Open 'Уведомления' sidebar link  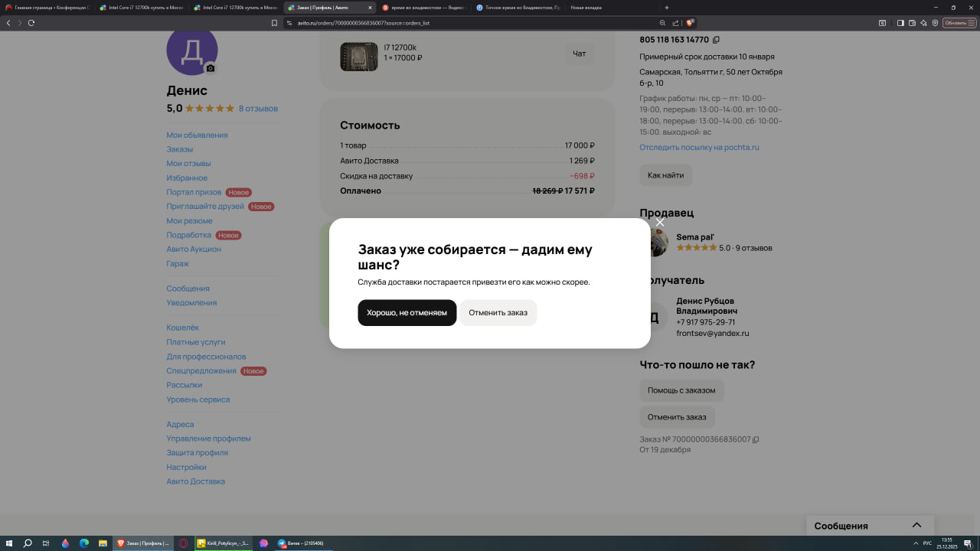pos(191,303)
